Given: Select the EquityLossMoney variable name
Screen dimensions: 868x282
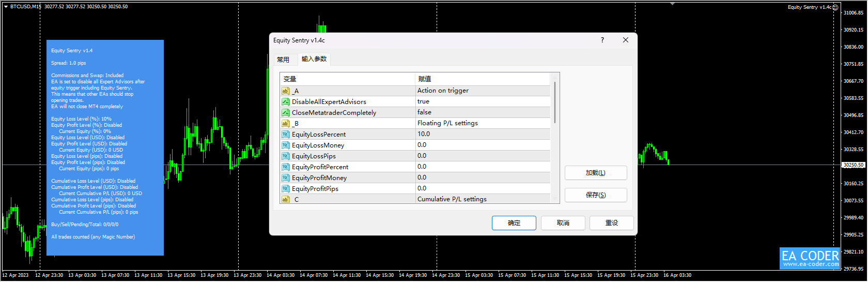Looking at the screenshot, I should (318, 145).
